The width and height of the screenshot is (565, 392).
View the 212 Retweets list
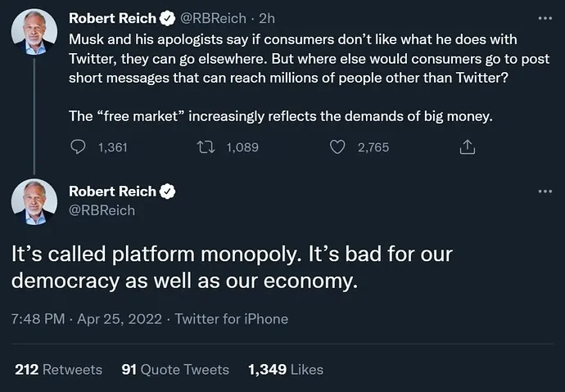click(x=58, y=369)
